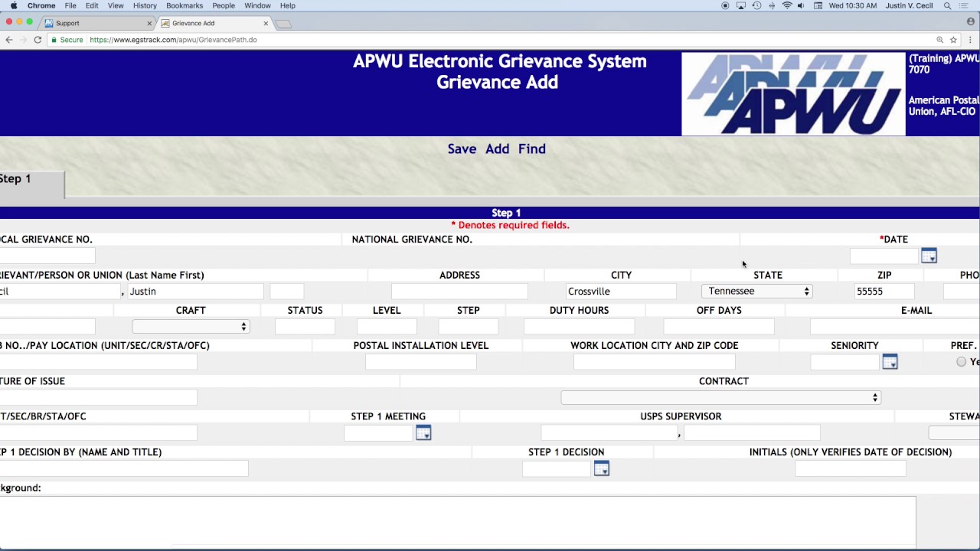Click the OFF DAYS input field
Viewport: 980px width, 551px height.
[719, 327]
